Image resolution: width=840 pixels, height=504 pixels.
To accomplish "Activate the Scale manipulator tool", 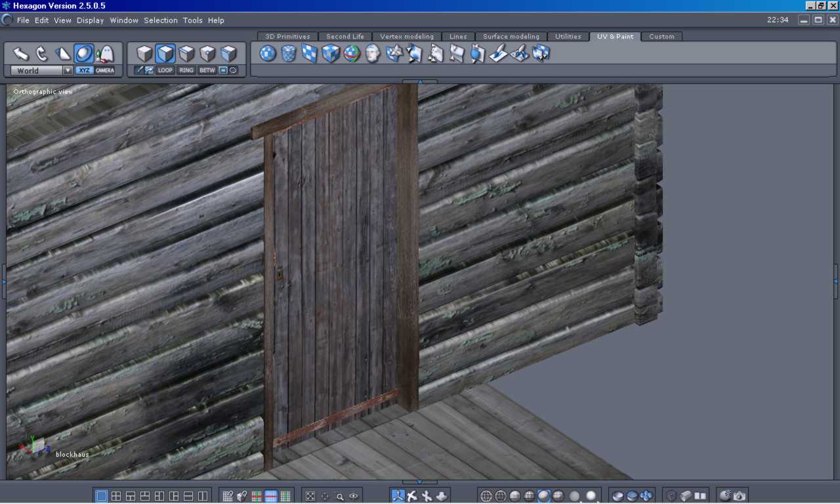I will (x=63, y=54).
